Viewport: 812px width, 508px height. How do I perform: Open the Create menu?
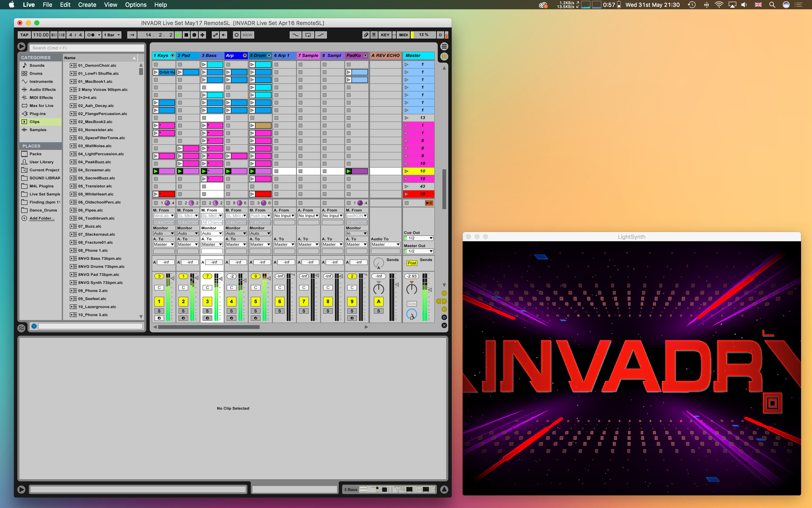(x=87, y=5)
